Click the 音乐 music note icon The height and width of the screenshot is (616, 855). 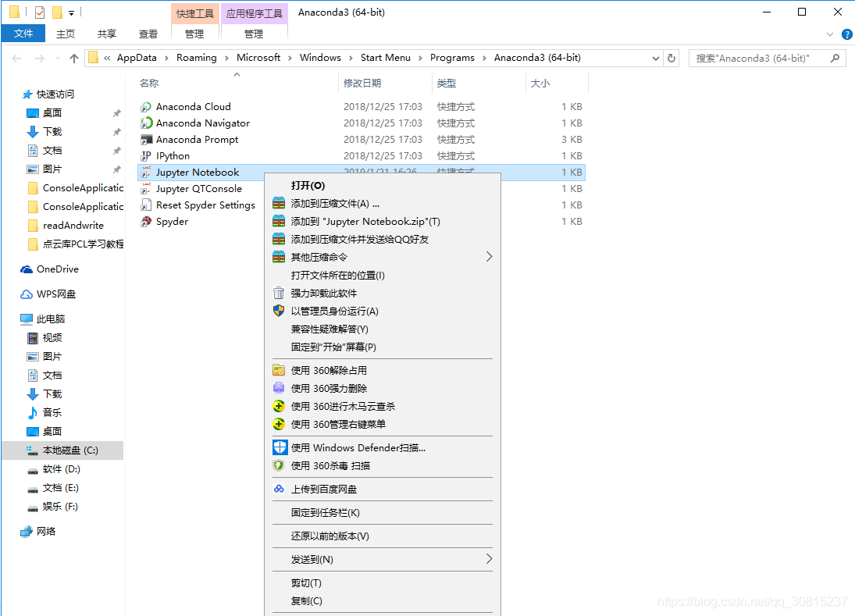pyautogui.click(x=33, y=413)
